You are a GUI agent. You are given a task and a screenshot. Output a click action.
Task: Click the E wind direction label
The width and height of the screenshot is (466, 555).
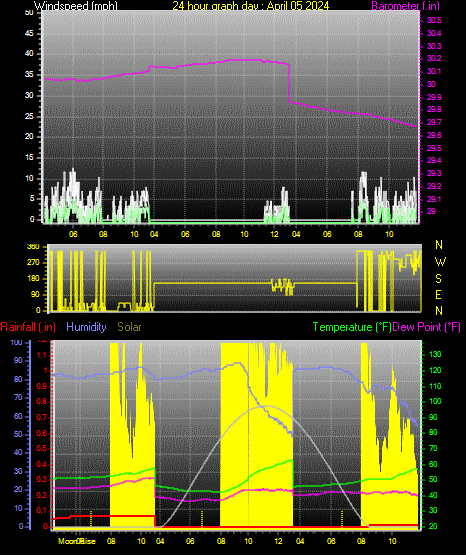pos(438,294)
